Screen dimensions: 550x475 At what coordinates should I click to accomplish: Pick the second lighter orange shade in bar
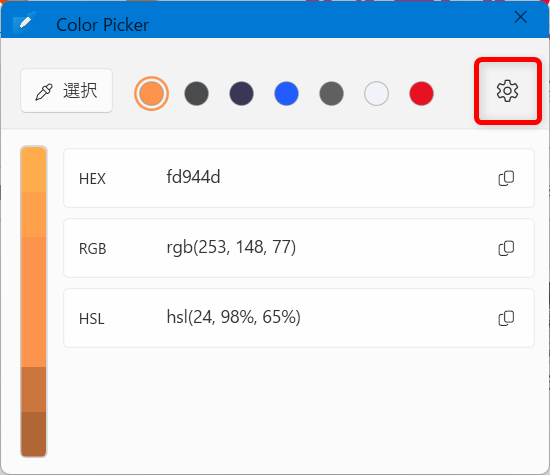click(x=34, y=215)
